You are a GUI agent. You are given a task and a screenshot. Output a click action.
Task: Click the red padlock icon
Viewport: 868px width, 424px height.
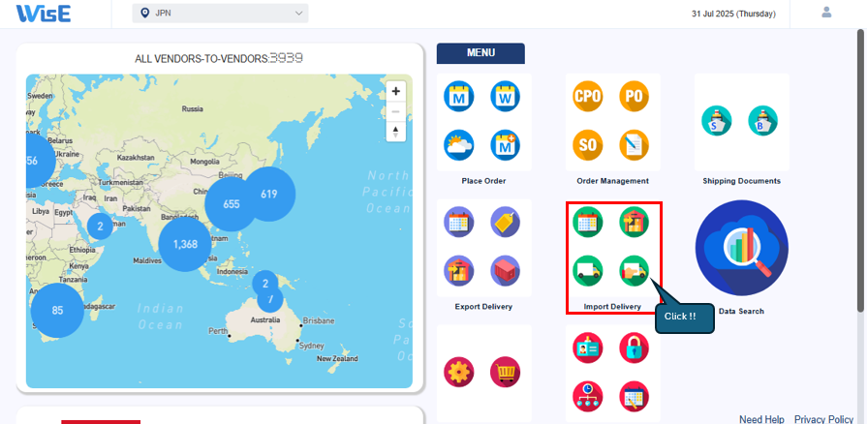(635, 348)
